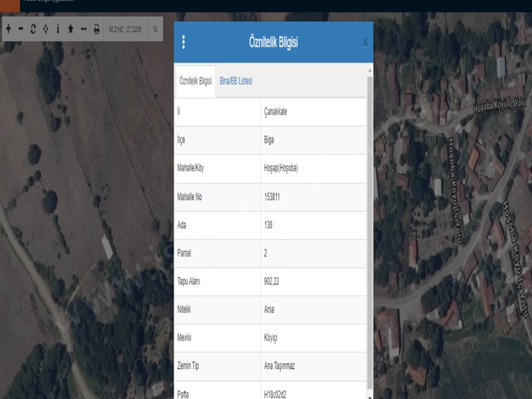Click scrollbar up arrow in attribute panel

coord(370,69)
